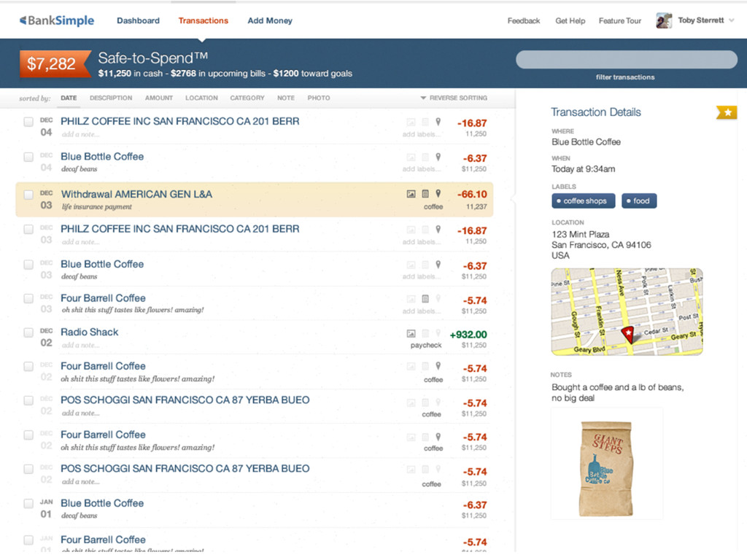The height and width of the screenshot is (560, 747).
Task: Click the BankSimple logo
Action: tap(57, 20)
